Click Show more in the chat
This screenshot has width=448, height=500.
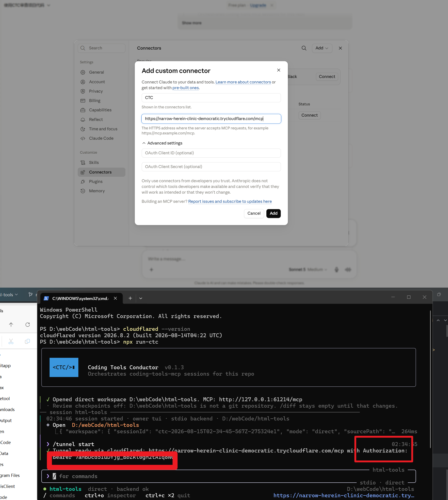(192, 23)
